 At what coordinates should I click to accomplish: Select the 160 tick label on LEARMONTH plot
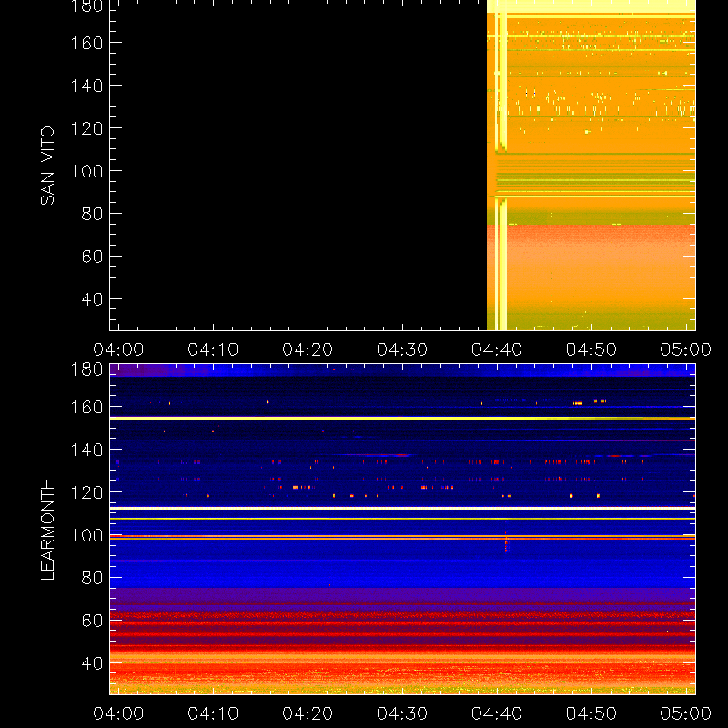86,407
